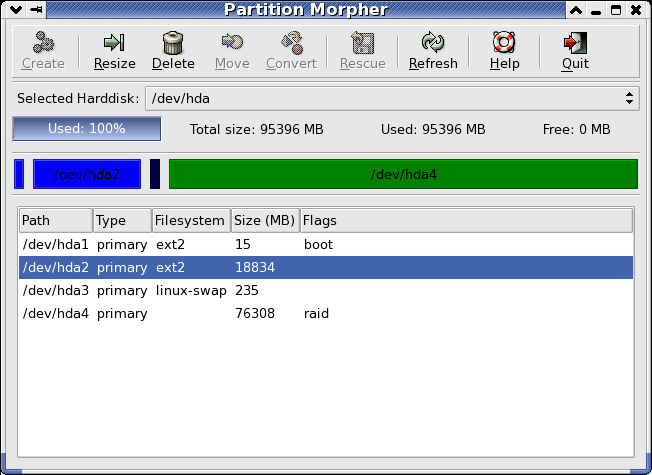Select the Resize tool icon
Image resolution: width=652 pixels, height=475 pixels.
tap(114, 42)
